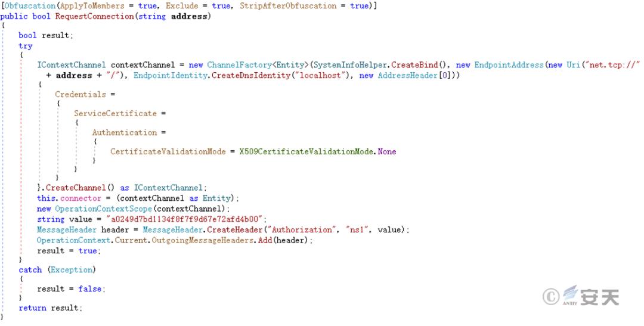Click the EndpointIdentity type

pyautogui.click(x=170, y=76)
